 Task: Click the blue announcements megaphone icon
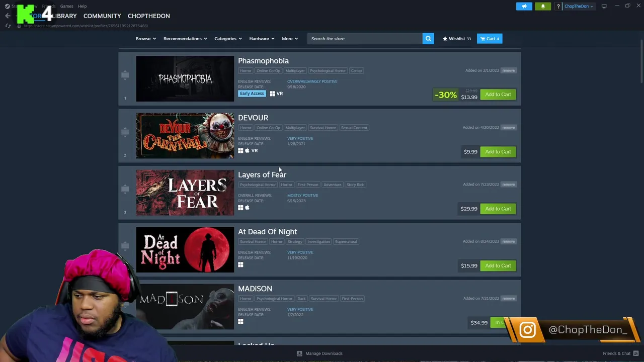[524, 6]
